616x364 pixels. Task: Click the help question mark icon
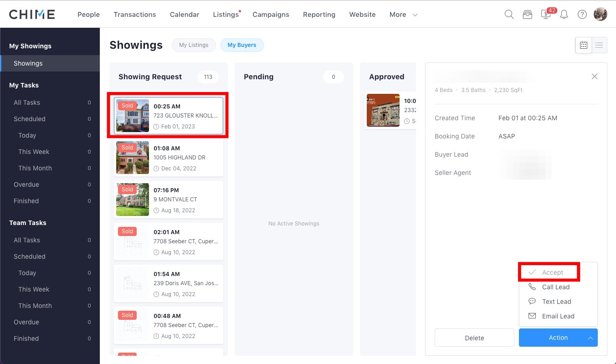click(582, 15)
